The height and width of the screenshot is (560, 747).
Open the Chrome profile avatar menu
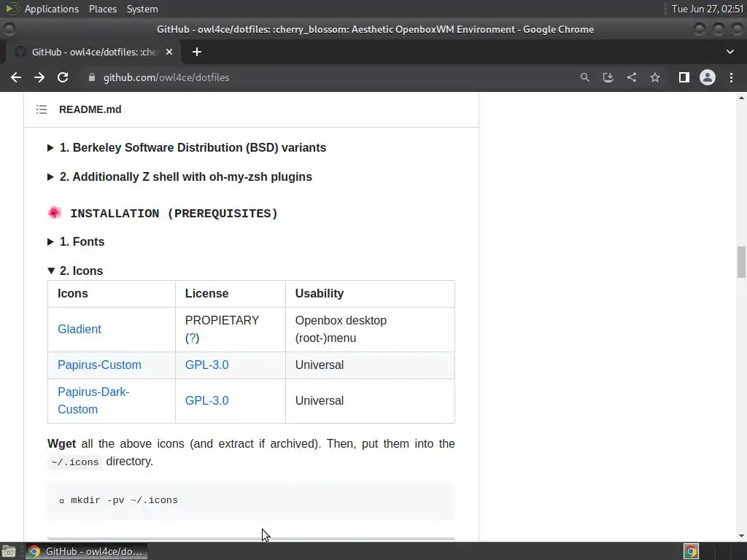pos(708,77)
